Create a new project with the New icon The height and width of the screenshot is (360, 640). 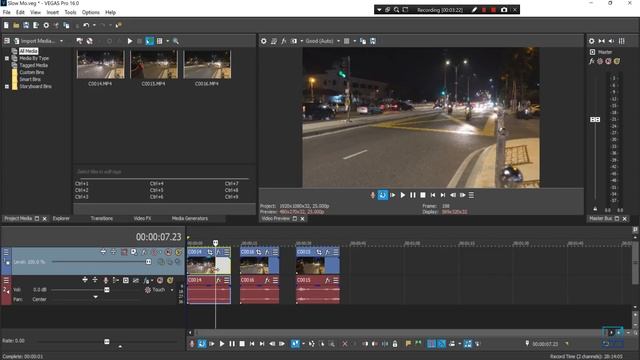(x=6, y=25)
